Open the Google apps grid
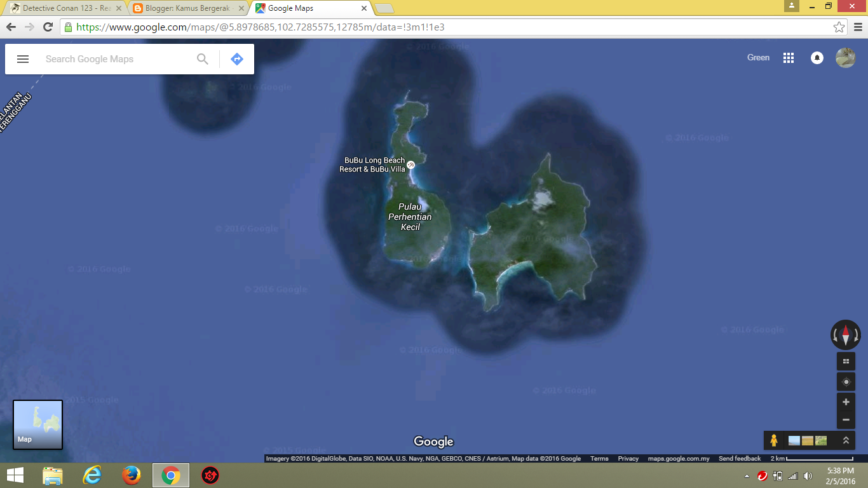 click(x=789, y=58)
